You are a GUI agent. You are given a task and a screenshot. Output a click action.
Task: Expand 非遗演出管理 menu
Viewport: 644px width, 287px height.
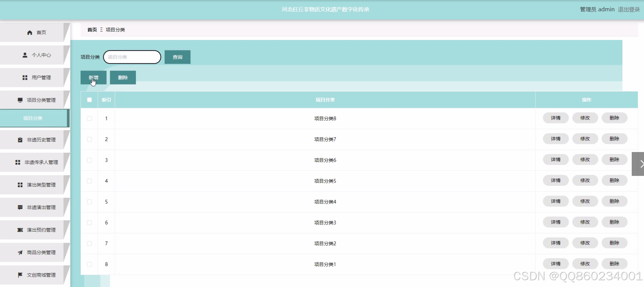pos(35,207)
